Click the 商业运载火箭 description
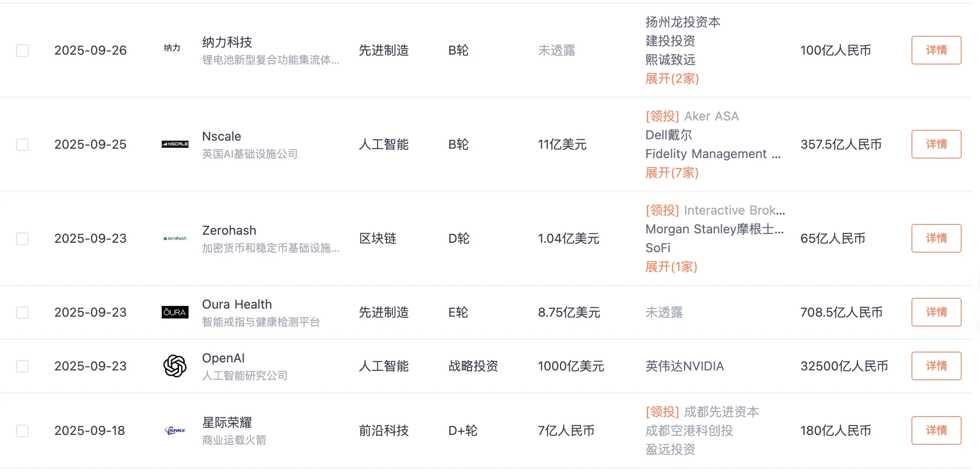 coord(234,440)
